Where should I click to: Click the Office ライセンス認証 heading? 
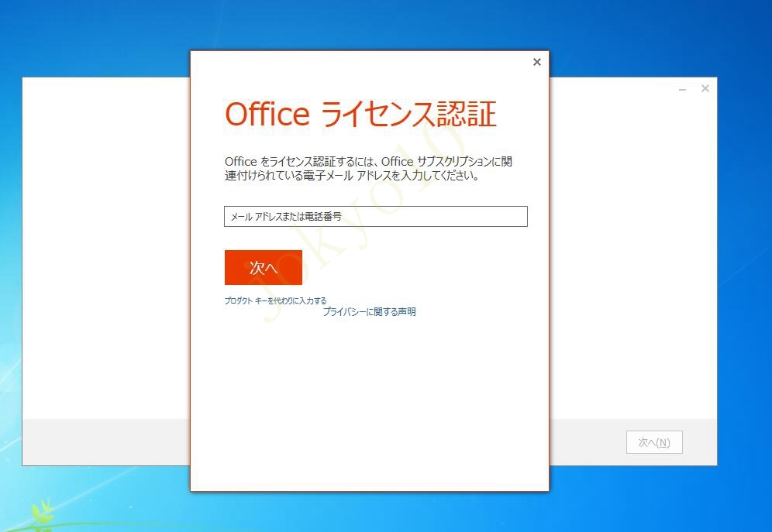(360, 114)
